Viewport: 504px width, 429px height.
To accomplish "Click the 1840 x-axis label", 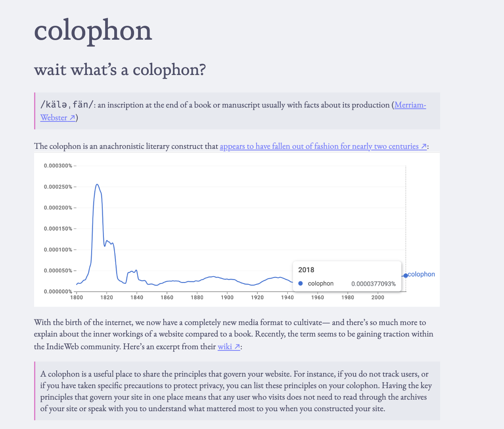I will (136, 297).
